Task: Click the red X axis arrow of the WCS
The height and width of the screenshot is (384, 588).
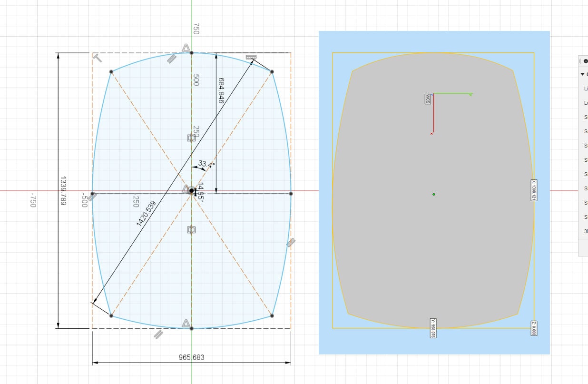Action: 432,114
